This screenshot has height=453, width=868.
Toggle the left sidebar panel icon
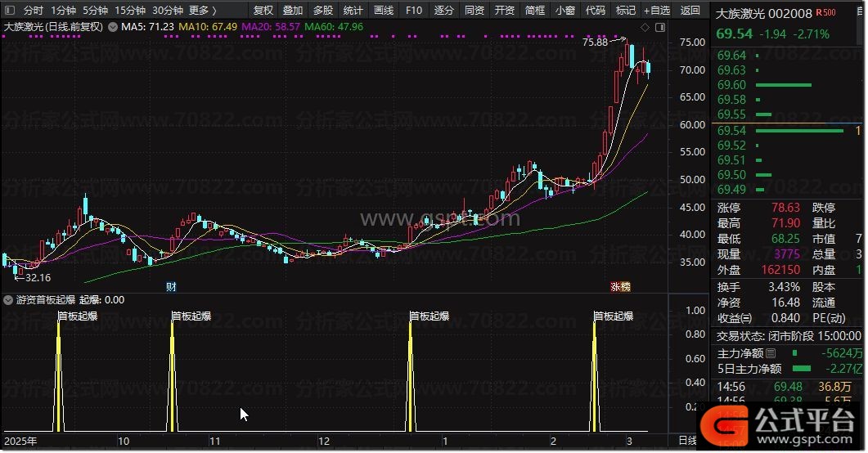click(x=9, y=11)
